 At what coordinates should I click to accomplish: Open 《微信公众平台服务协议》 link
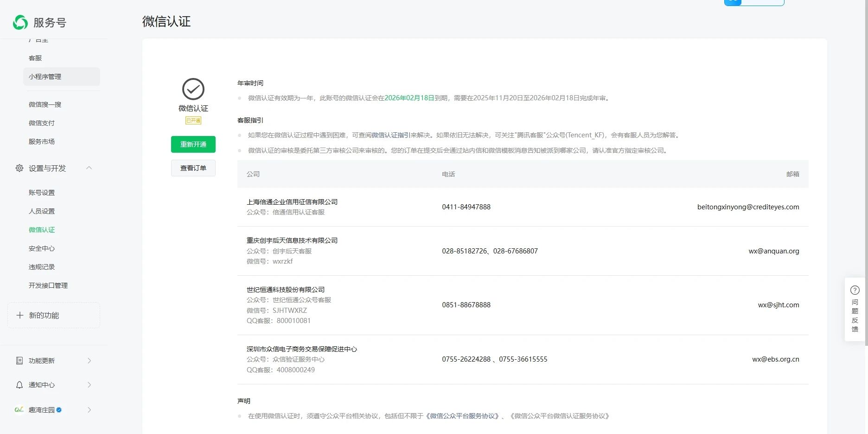pos(463,416)
